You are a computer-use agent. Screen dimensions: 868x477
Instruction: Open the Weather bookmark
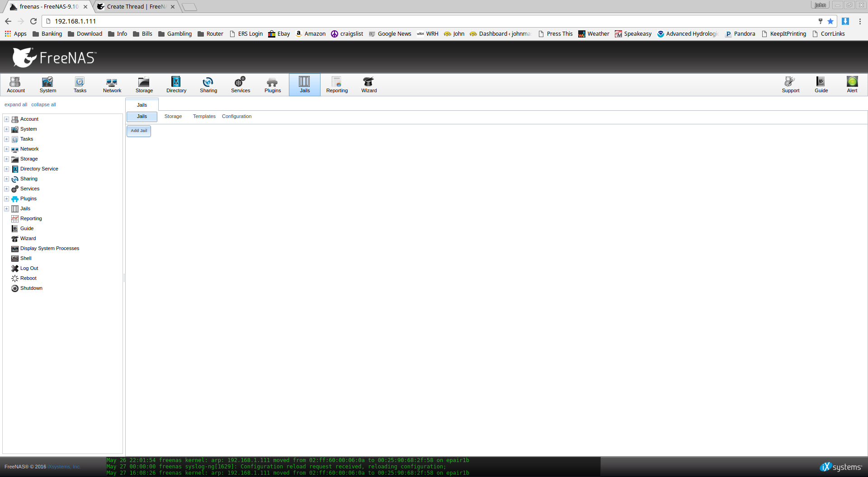click(x=594, y=34)
